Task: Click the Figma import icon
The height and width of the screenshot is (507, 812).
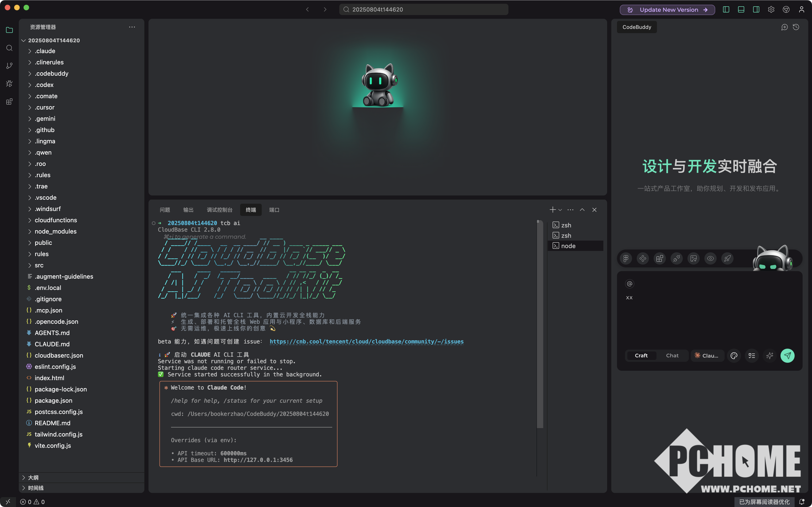Action: coord(626,258)
